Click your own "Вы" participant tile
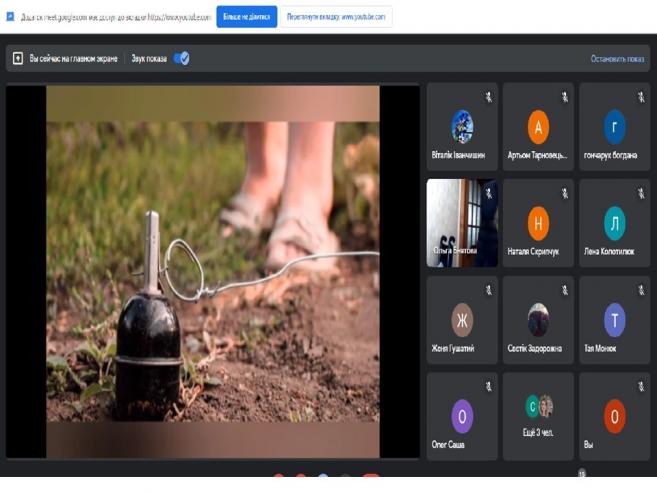 click(614, 416)
